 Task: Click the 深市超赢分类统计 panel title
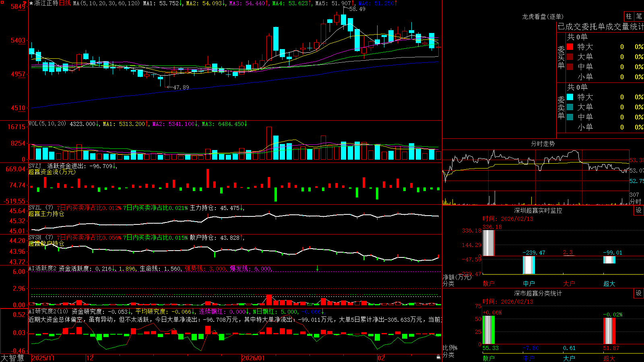tap(538, 293)
